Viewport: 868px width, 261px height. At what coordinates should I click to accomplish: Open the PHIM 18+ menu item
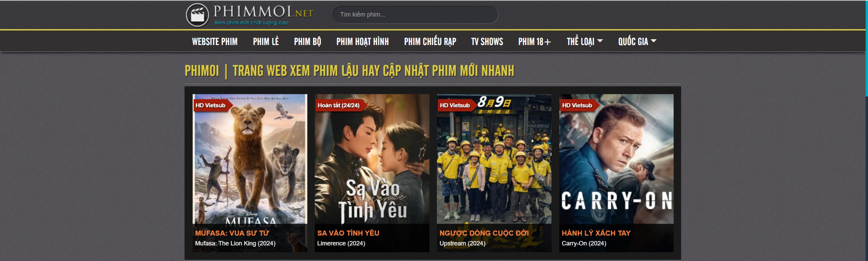tap(535, 41)
